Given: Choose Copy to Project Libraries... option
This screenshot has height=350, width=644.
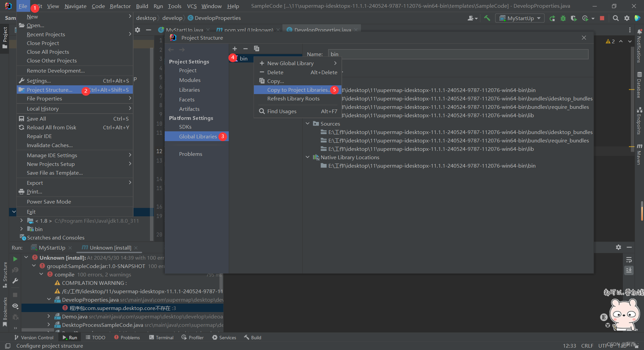Looking at the screenshot, I should [298, 90].
